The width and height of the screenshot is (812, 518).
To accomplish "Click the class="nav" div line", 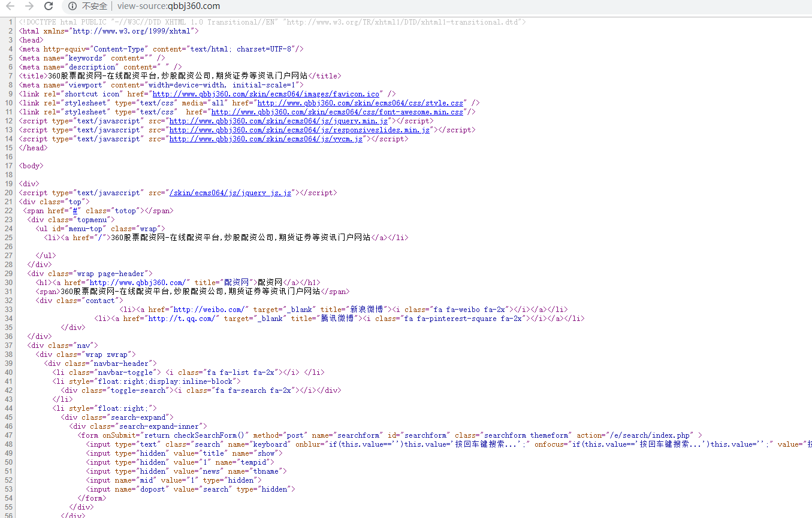I will (x=62, y=346).
